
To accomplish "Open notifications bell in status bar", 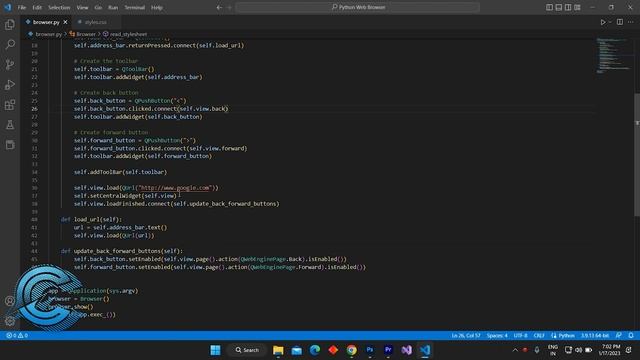I will pos(631,336).
